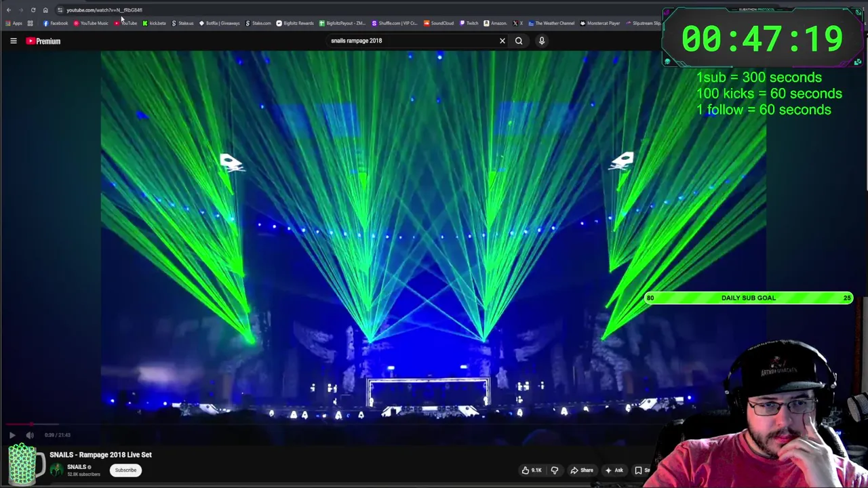
Task: Click the search field containing snails rampage 2018
Action: [x=410, y=41]
